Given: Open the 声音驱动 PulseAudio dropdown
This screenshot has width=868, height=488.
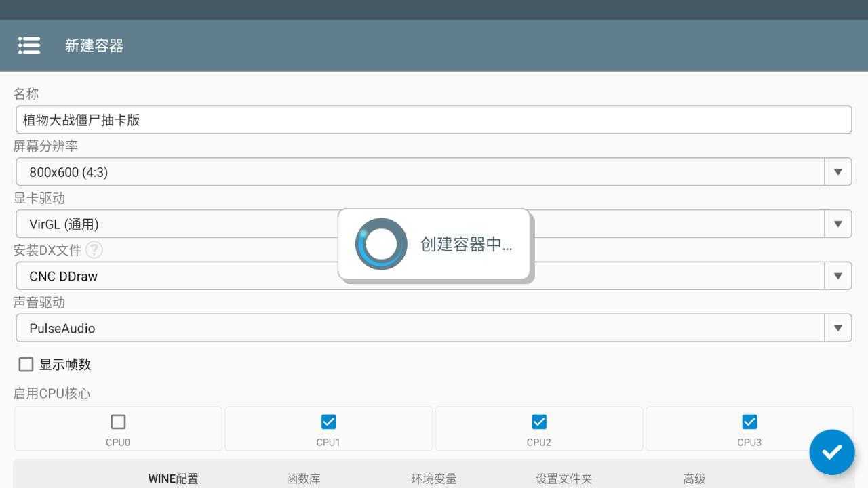Looking at the screenshot, I should click(837, 328).
